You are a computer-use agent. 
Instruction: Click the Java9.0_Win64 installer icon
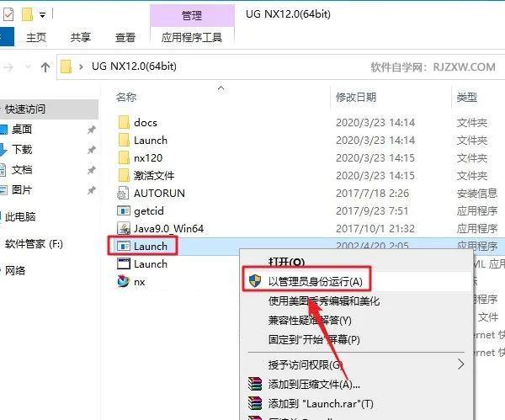pyautogui.click(x=124, y=228)
